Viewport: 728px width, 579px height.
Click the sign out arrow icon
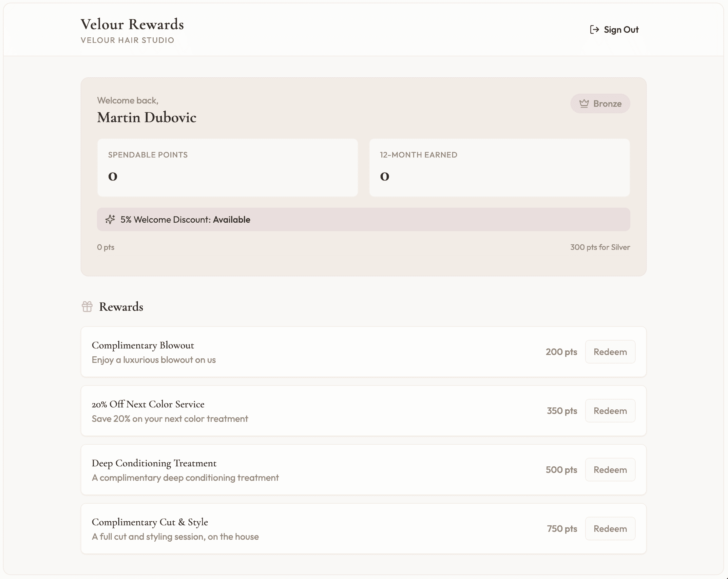click(x=595, y=29)
